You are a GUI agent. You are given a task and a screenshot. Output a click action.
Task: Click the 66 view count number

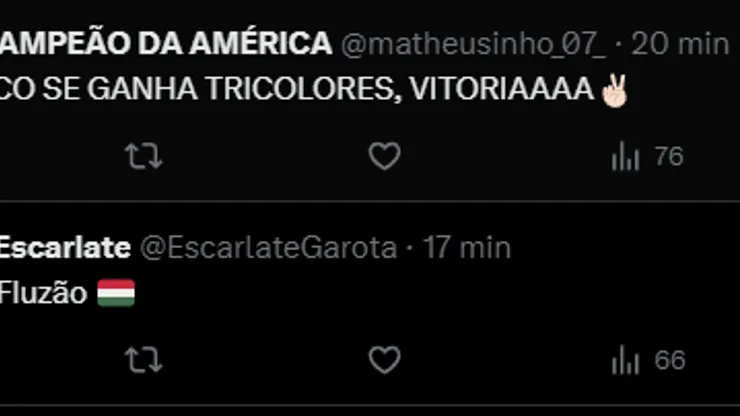[x=670, y=360]
